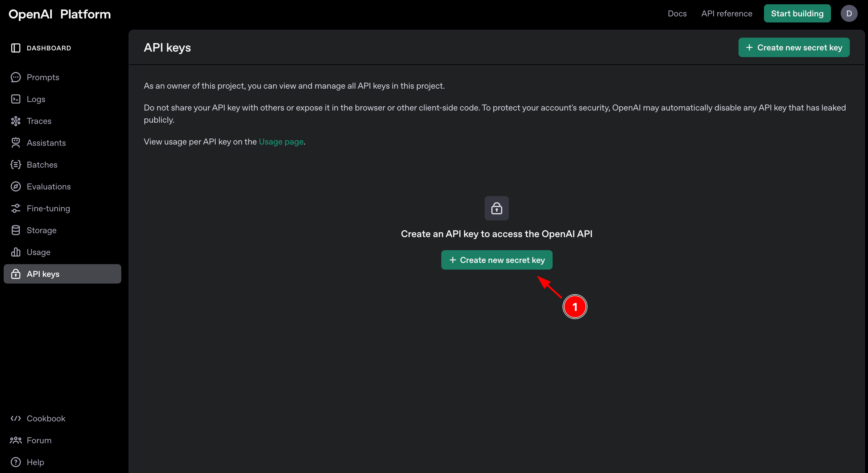
Task: Click the API keys lock icon in sidebar
Action: click(15, 274)
